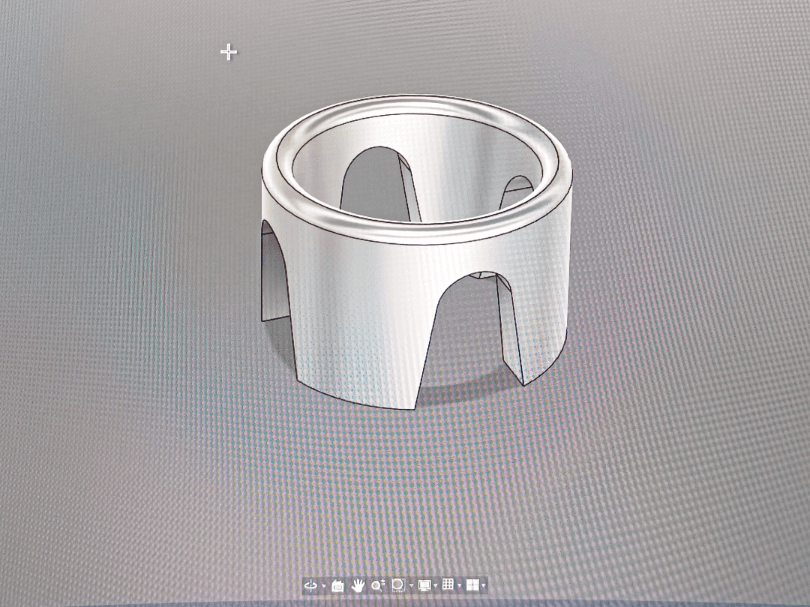The image size is (810, 607).
Task: Select the Pan hand tool
Action: [358, 585]
